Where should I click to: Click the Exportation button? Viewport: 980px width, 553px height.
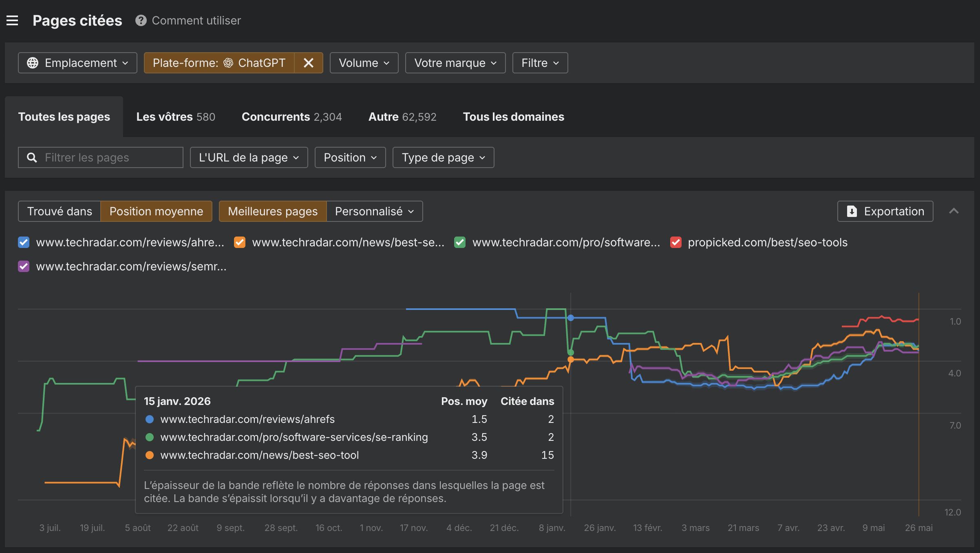click(x=885, y=211)
